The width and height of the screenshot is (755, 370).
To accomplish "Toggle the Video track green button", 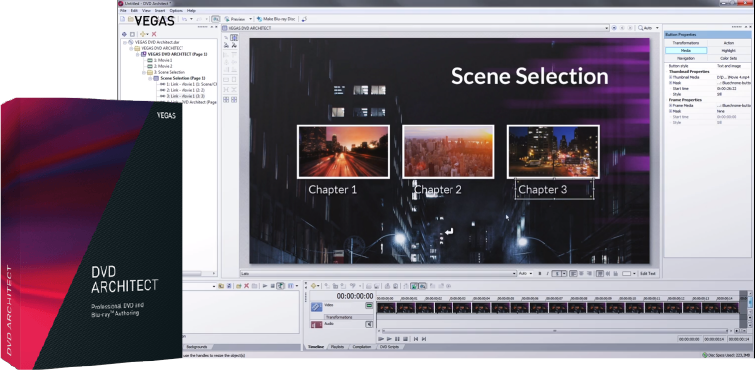I will [369, 305].
